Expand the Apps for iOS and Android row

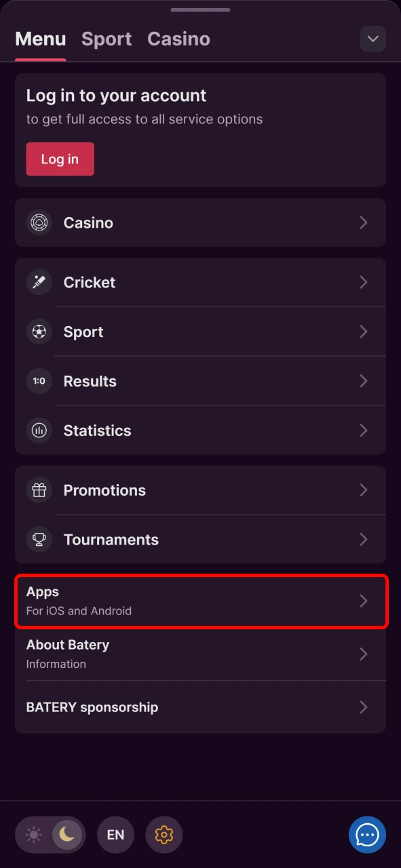point(201,601)
